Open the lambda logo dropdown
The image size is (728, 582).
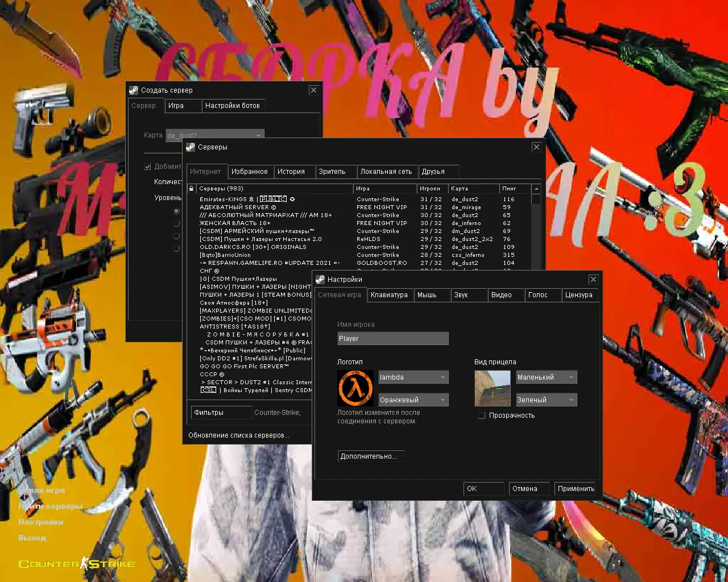413,377
